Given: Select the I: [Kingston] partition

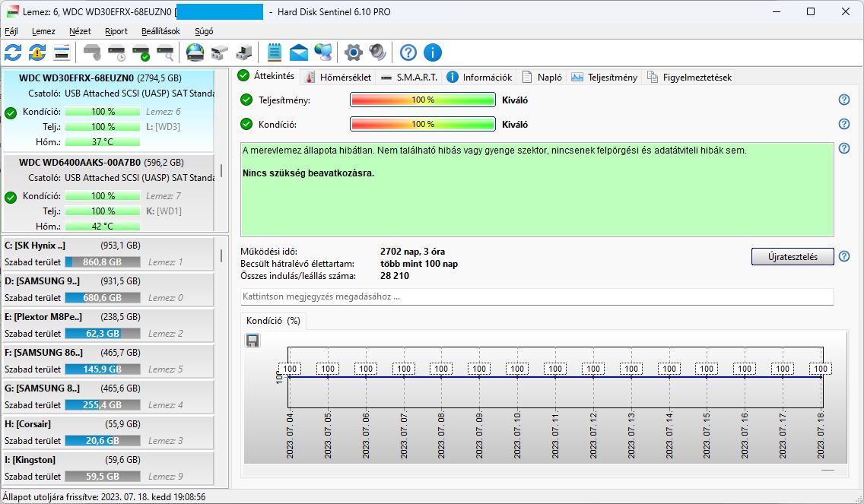Looking at the screenshot, I should point(109,469).
